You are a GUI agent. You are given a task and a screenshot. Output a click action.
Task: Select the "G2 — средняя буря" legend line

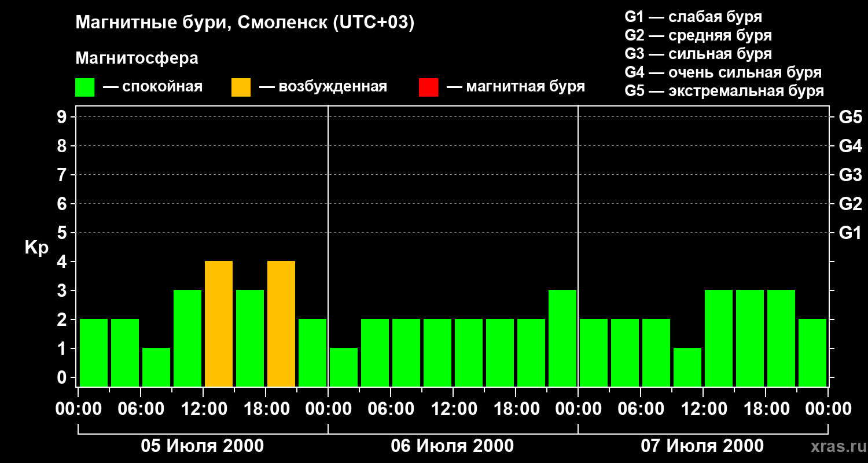698,35
